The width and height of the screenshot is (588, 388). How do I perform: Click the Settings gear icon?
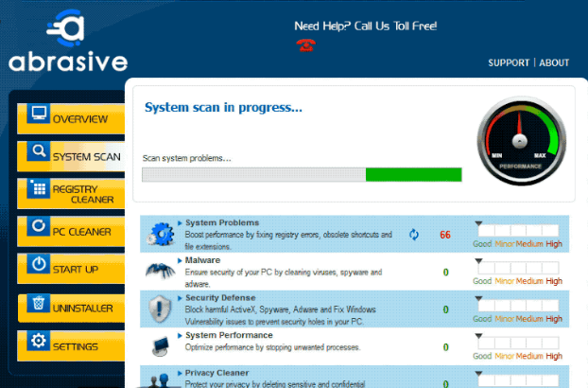[x=39, y=341]
